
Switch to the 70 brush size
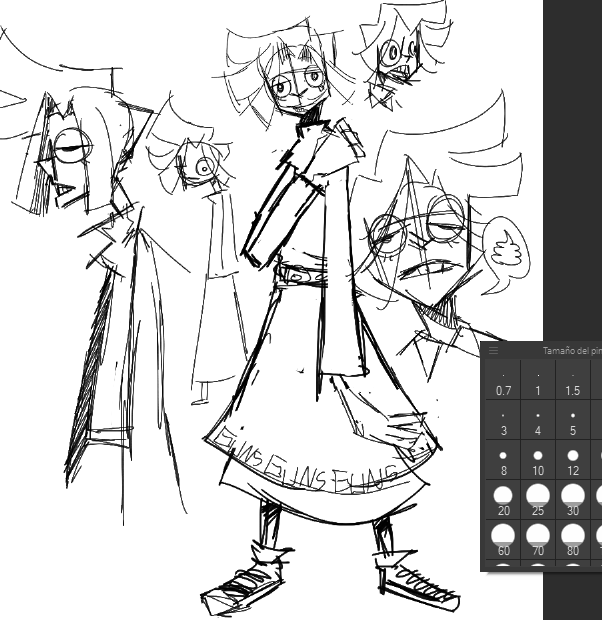(538, 540)
